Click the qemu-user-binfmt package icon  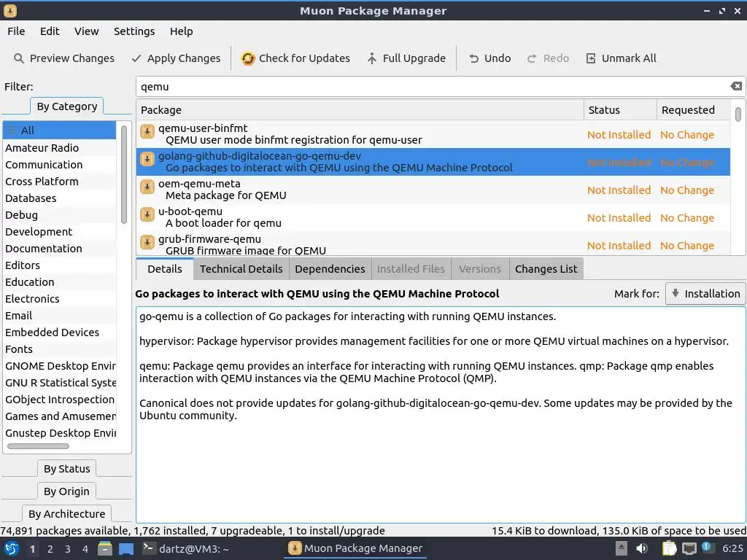147,131
